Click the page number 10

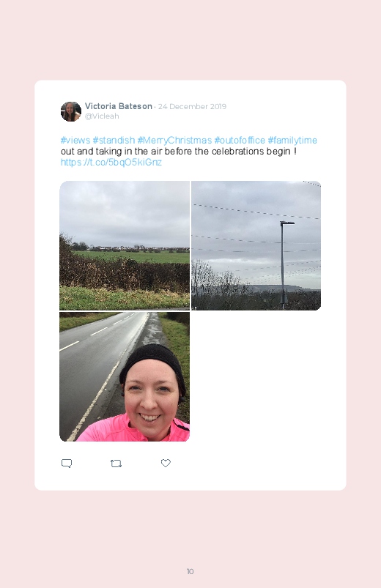pyautogui.click(x=190, y=571)
